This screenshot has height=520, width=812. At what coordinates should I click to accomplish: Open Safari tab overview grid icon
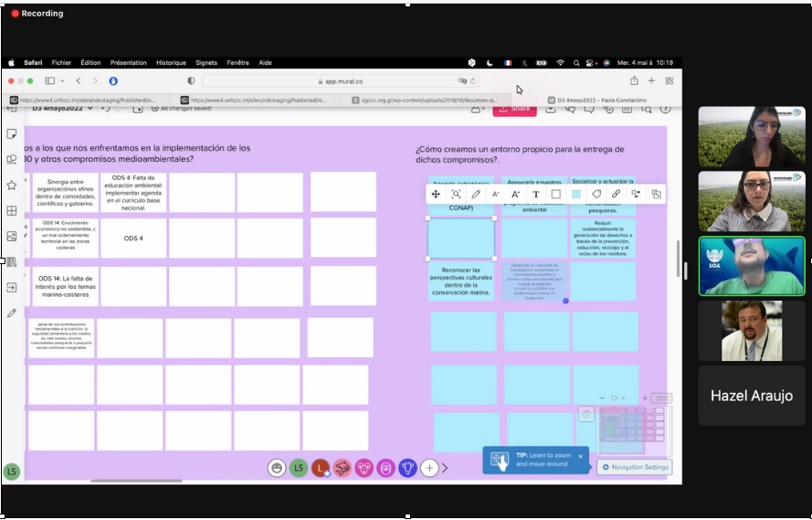(670, 80)
